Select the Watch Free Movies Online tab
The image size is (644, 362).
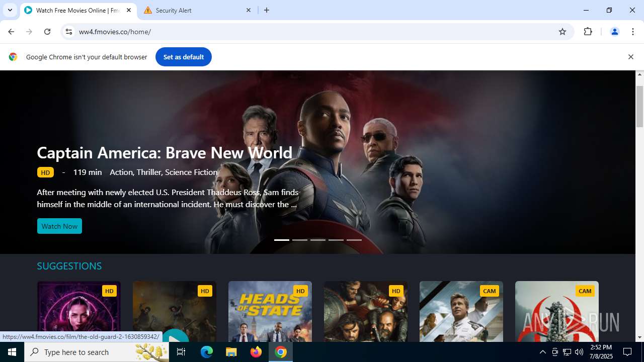pos(78,10)
